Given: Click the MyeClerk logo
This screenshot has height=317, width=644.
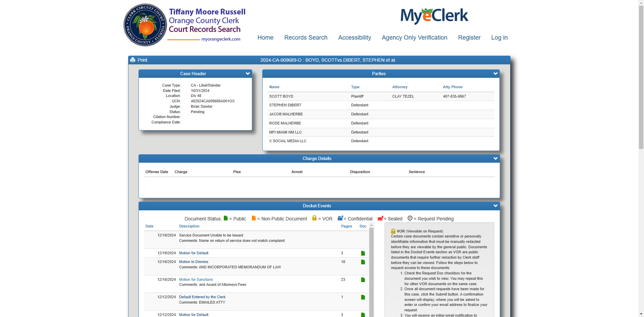Looking at the screenshot, I should tap(434, 16).
